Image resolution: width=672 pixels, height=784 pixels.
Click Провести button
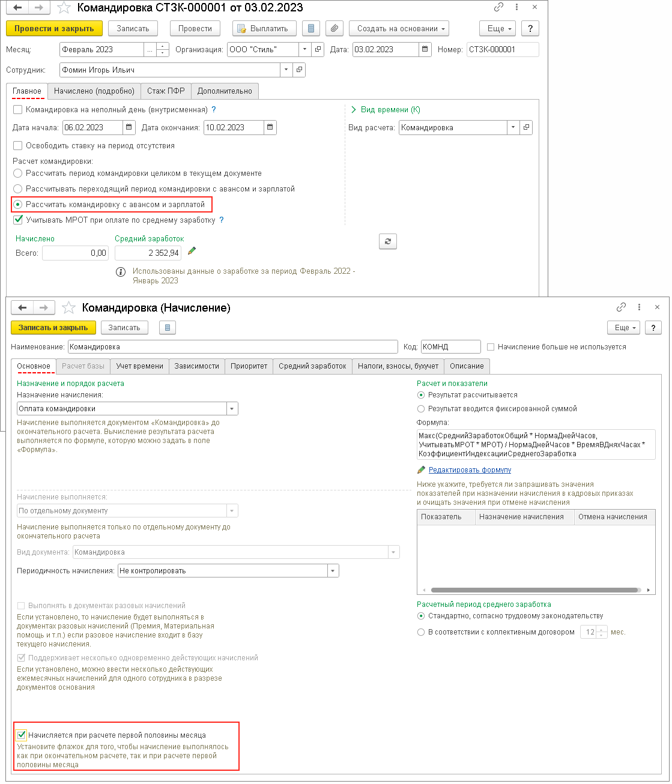(x=195, y=28)
